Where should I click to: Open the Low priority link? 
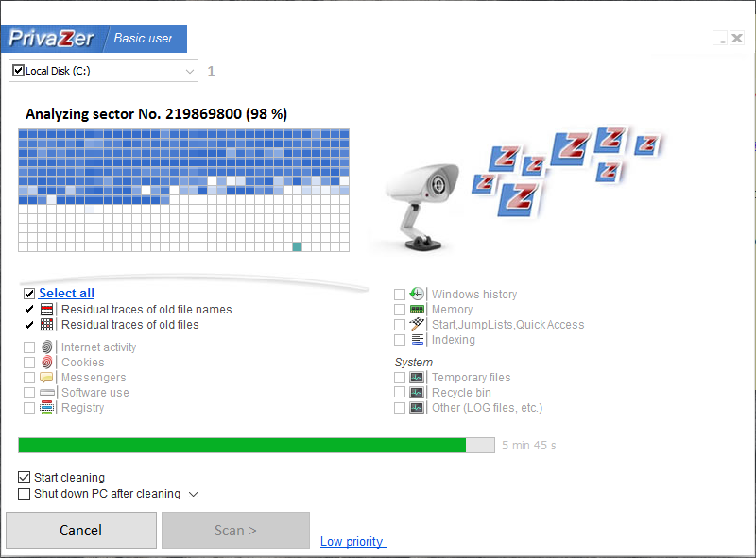(x=352, y=541)
